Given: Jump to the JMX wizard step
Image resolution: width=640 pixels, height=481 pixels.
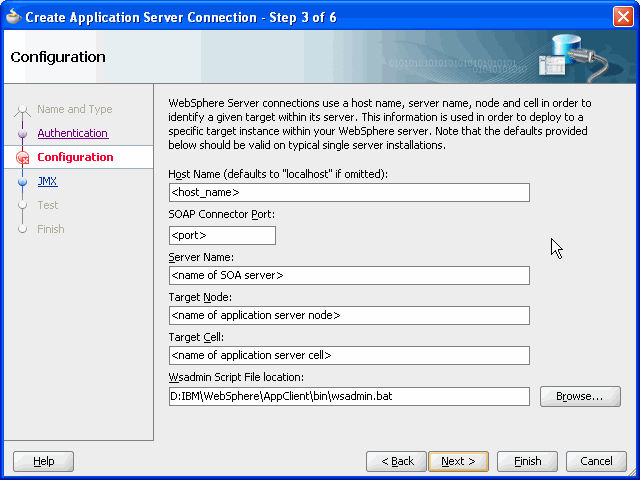Looking at the screenshot, I should point(47,181).
